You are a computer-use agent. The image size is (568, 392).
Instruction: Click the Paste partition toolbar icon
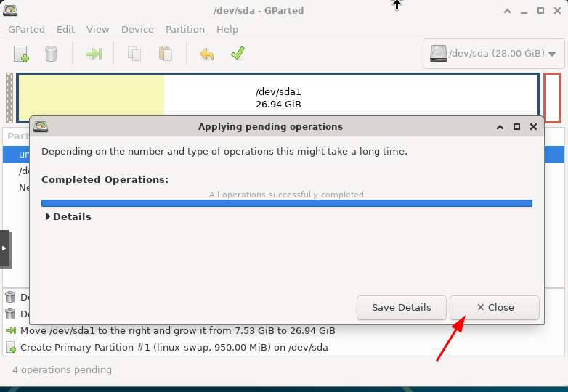pos(166,54)
